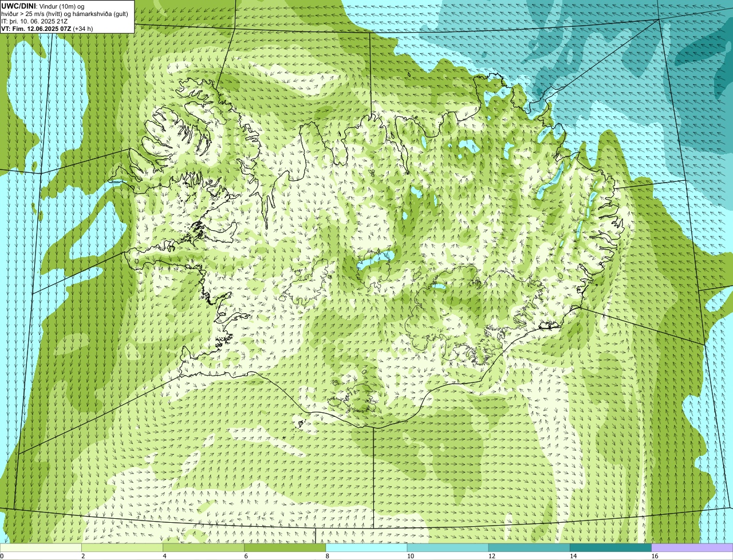Click the "VT: Fim. 12.06.2025 07Z" valid time
The width and height of the screenshot is (733, 560).
coord(36,29)
